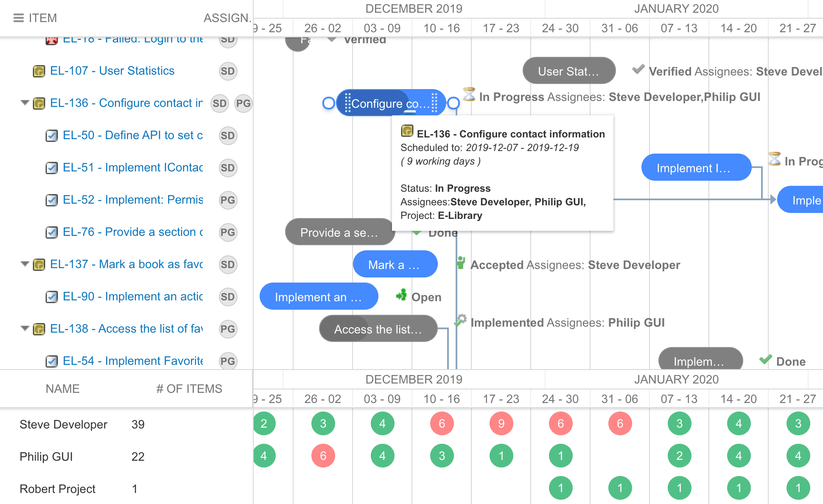Collapse the EL-136 Configure contact tree item
This screenshot has height=504, width=823.
(x=25, y=103)
